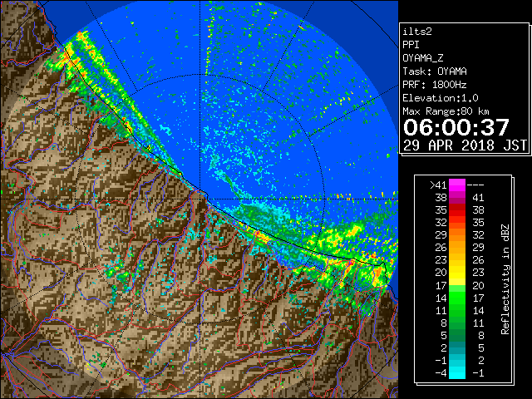Screen dimensions: 532x399
Task: Click the yellow swatch beside '20' in the legend
Action: 457,273
